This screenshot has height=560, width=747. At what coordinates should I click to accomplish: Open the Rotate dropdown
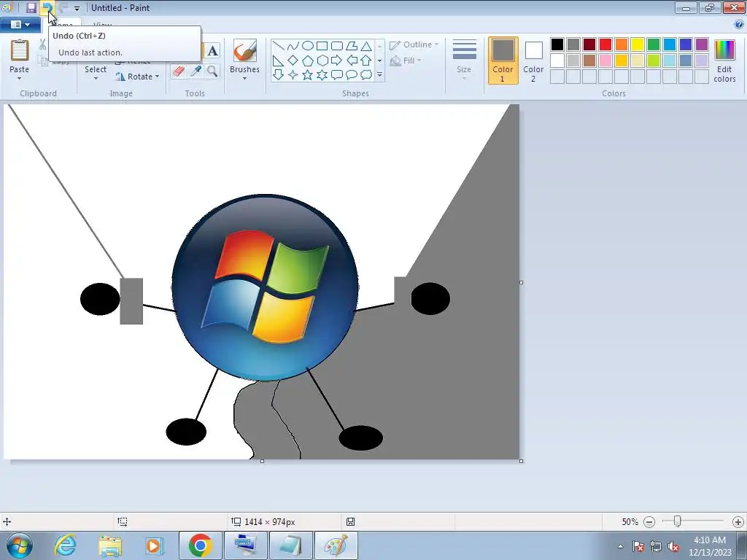(137, 77)
